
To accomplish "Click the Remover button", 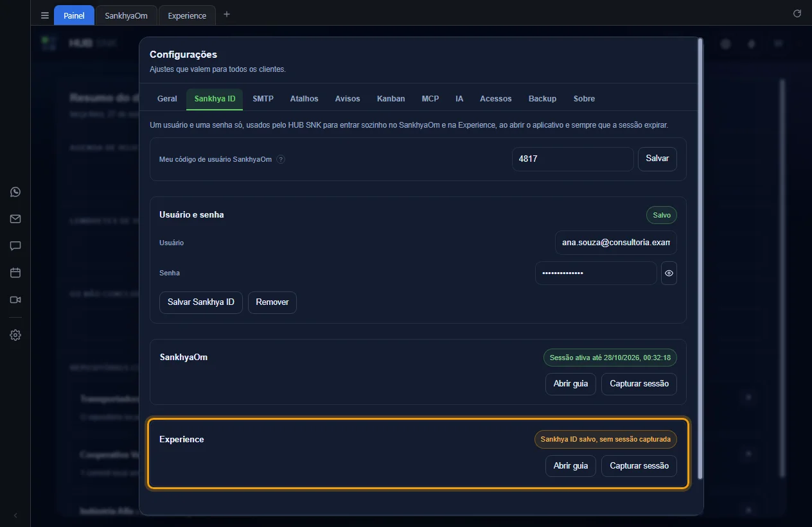I will coord(272,302).
